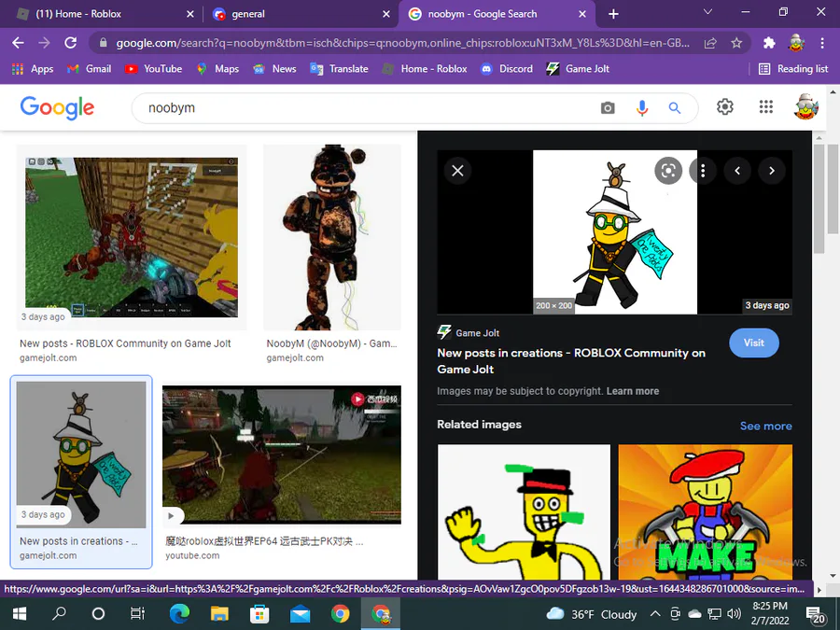
Task: Open the Minecraft-style Roblox screenshot thumbnail
Action: pyautogui.click(x=132, y=237)
